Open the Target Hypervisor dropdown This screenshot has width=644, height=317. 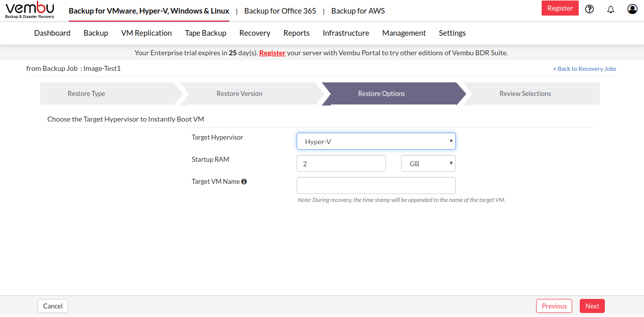tap(376, 141)
